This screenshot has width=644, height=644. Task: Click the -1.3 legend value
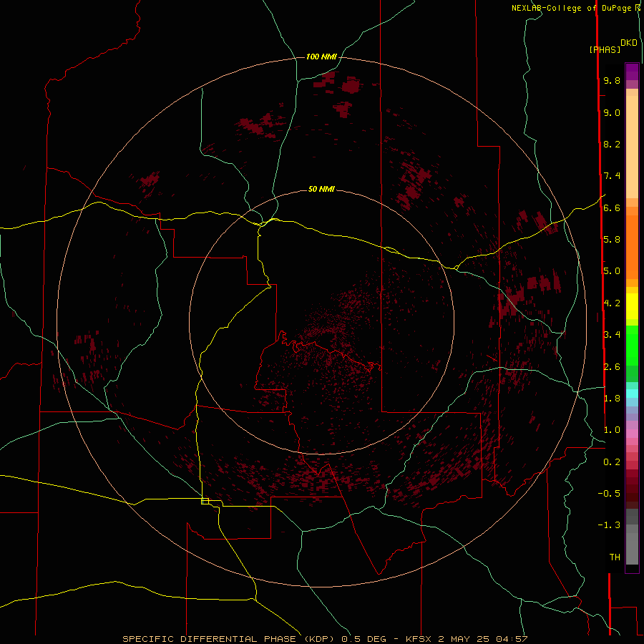(609, 525)
